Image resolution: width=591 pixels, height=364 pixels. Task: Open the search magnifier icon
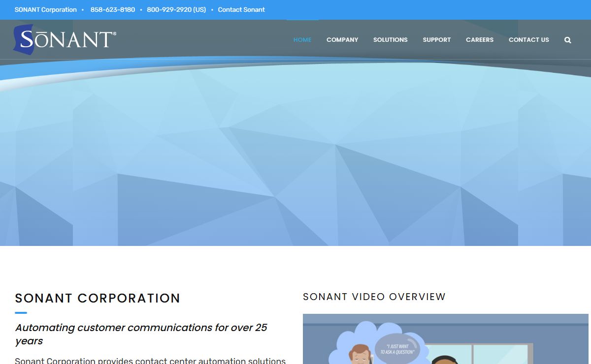pyautogui.click(x=568, y=40)
